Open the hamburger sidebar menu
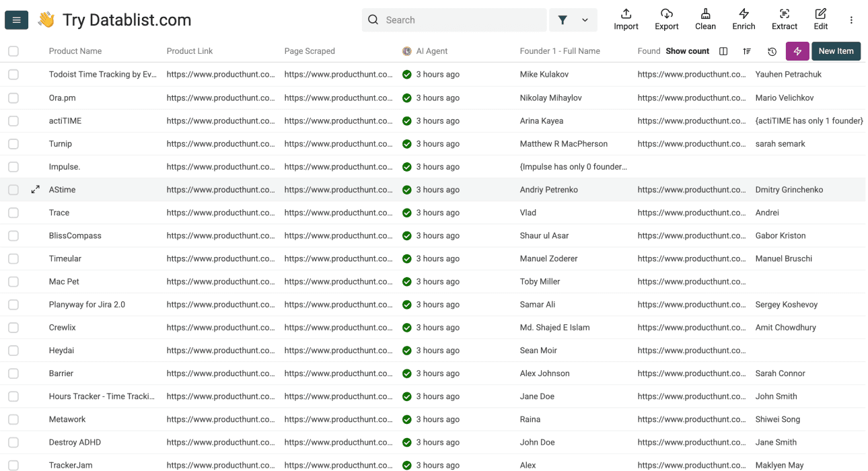 [x=16, y=20]
